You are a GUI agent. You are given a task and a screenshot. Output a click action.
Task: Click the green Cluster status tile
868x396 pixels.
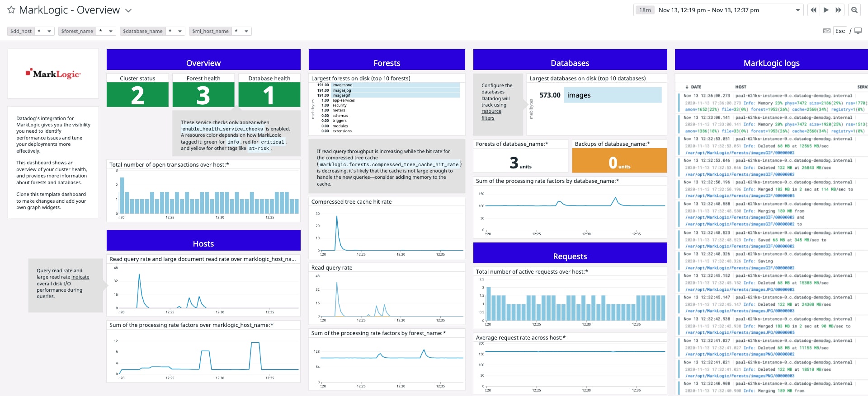pos(137,95)
